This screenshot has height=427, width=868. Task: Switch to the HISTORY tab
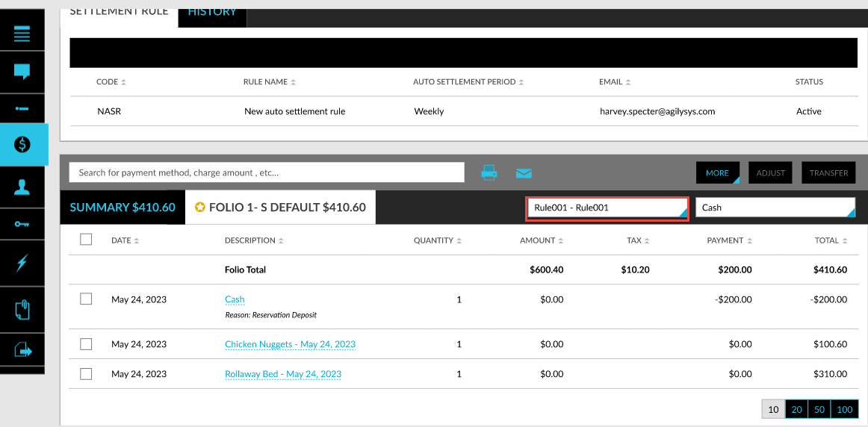(x=212, y=13)
